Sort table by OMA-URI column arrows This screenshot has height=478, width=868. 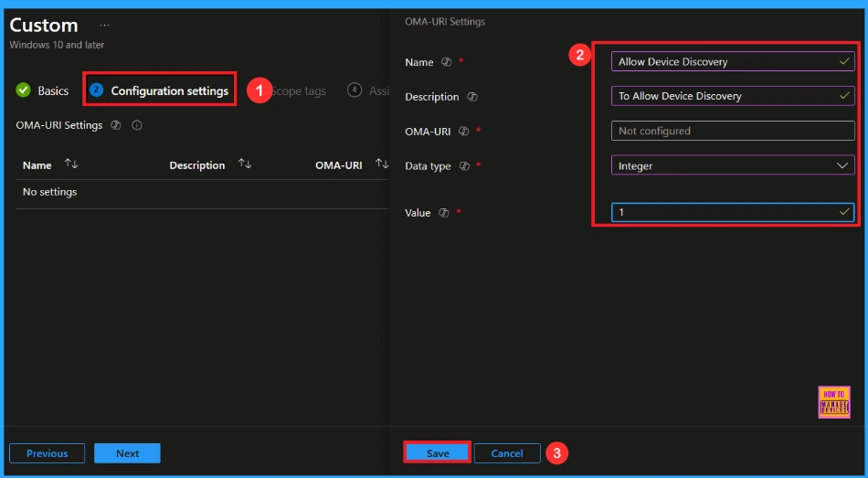(x=381, y=164)
